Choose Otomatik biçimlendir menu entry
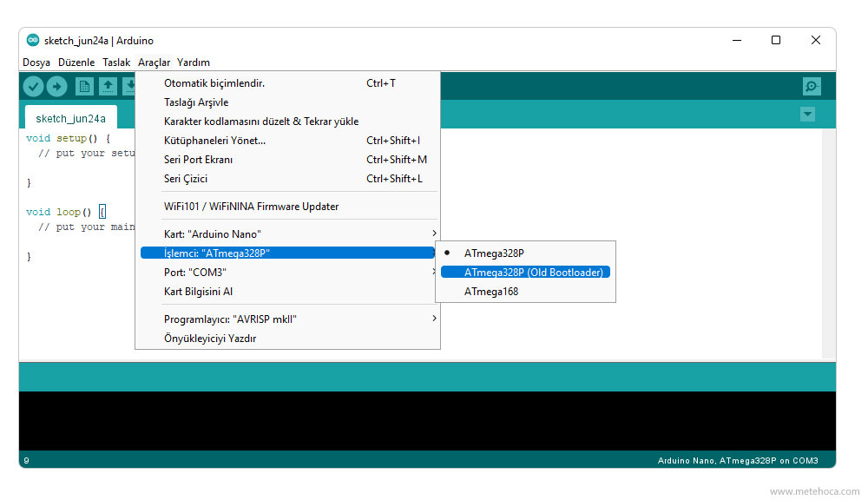 288,83
